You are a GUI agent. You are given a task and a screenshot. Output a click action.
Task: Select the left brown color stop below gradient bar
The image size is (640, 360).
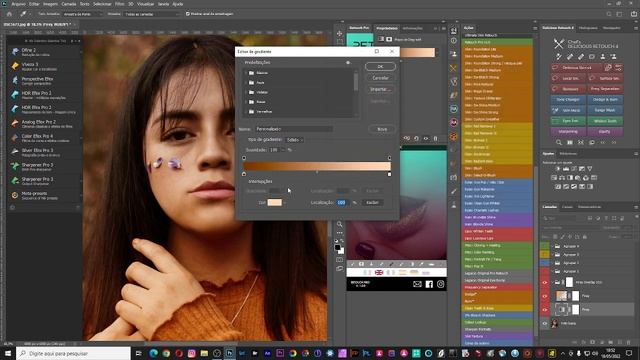click(x=244, y=174)
